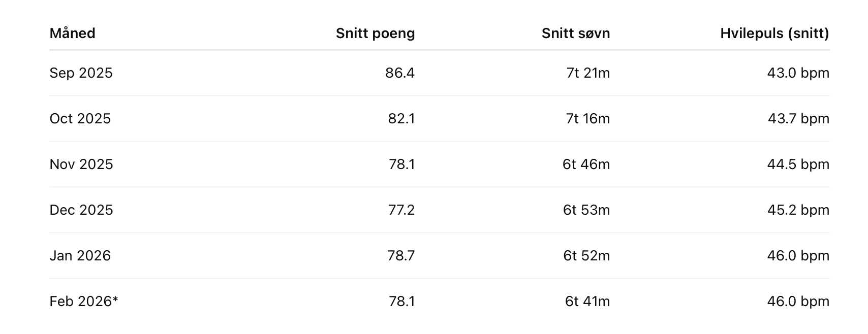Click the 86.4 score value
This screenshot has height=334, width=868.
tap(399, 73)
